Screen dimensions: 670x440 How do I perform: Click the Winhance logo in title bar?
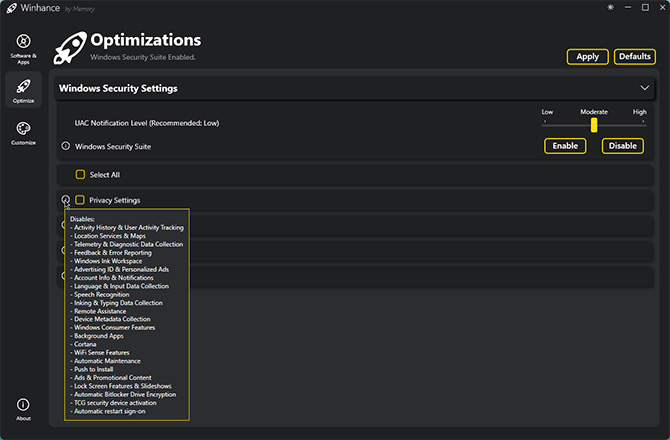12,8
